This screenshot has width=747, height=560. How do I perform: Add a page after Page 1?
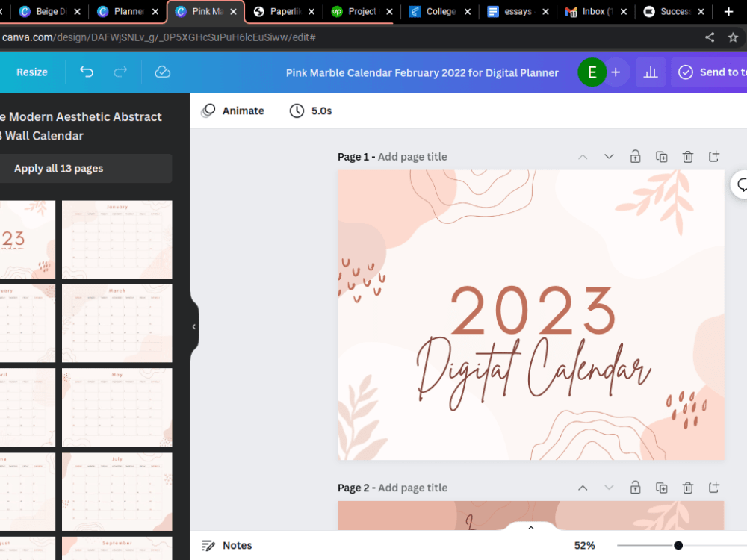[713, 156]
